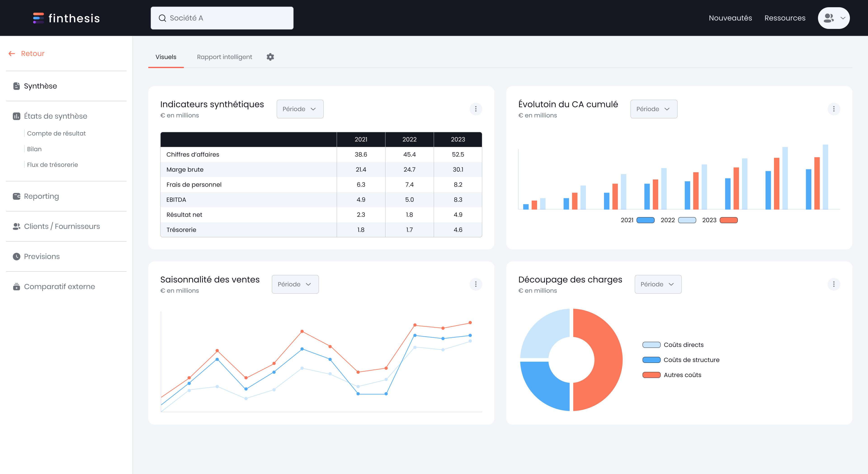Expand Période dropdown in Indicateurs synthétiques
This screenshot has height=474, width=868.
pos(300,109)
